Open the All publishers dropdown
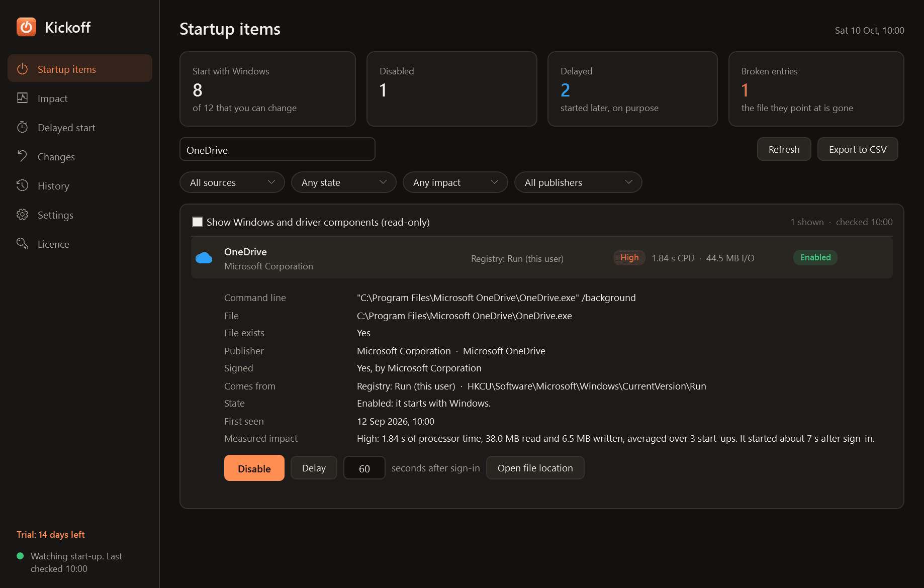924x588 pixels. pyautogui.click(x=578, y=182)
